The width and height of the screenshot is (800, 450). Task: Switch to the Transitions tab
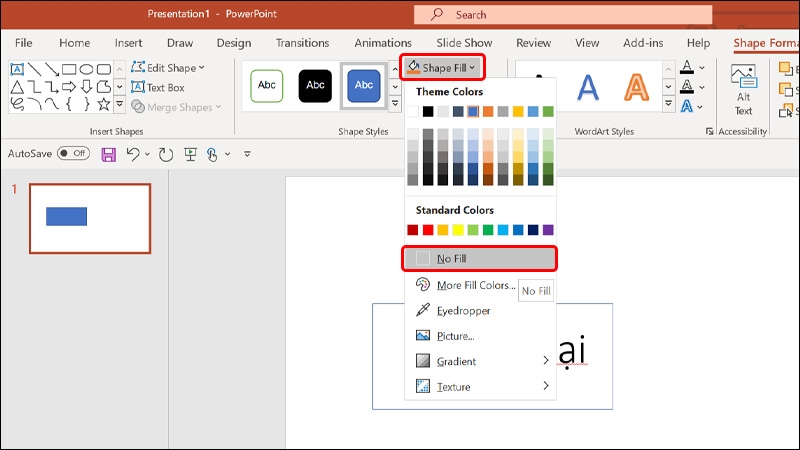[x=303, y=43]
